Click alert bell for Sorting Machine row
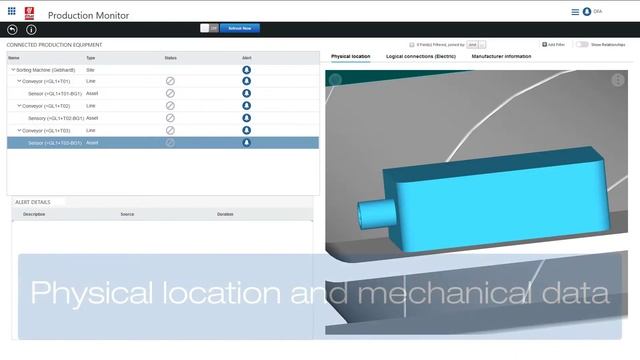Screen dimensions: 640x360 tap(247, 70)
